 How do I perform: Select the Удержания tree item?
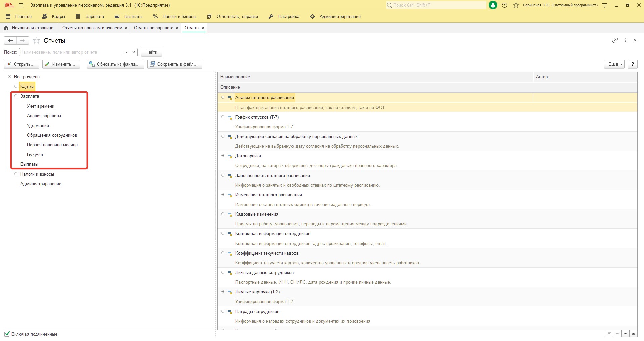coord(38,126)
